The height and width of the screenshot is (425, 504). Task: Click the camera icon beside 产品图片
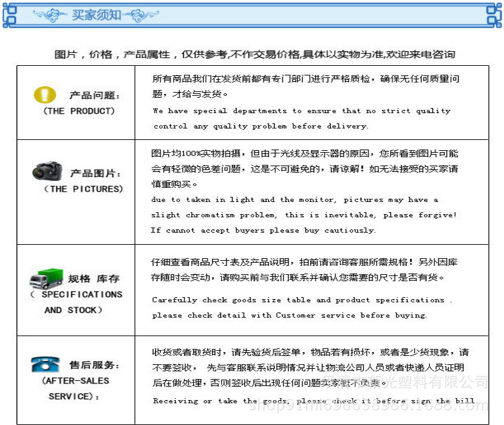click(x=47, y=171)
